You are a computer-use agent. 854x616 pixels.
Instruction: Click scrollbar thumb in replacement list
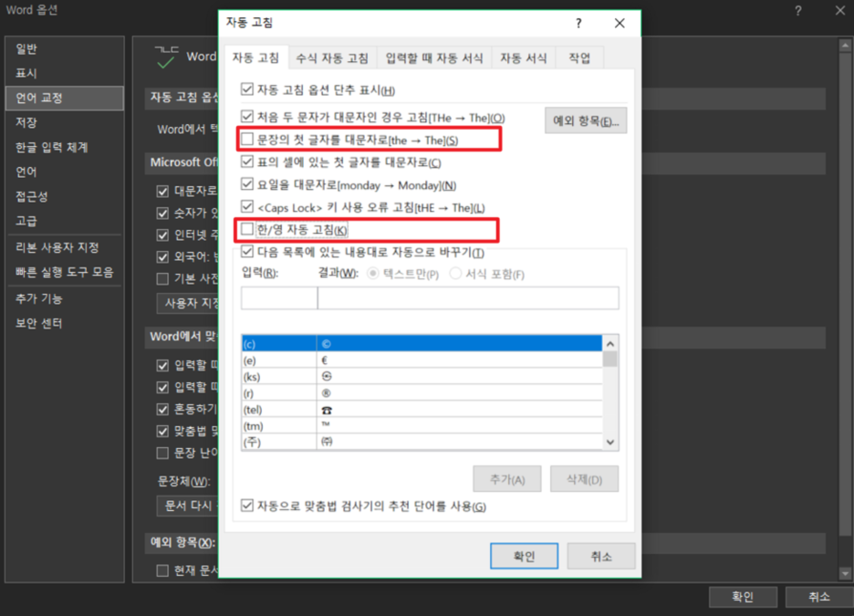[610, 359]
